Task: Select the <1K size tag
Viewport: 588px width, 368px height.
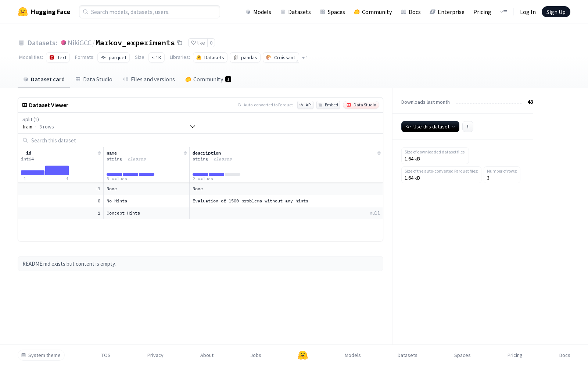Action: pos(157,57)
